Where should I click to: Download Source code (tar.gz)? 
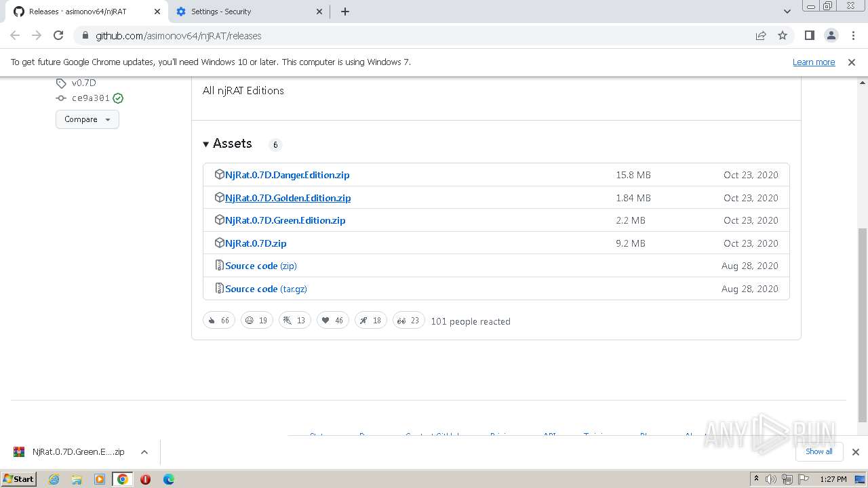coord(266,289)
